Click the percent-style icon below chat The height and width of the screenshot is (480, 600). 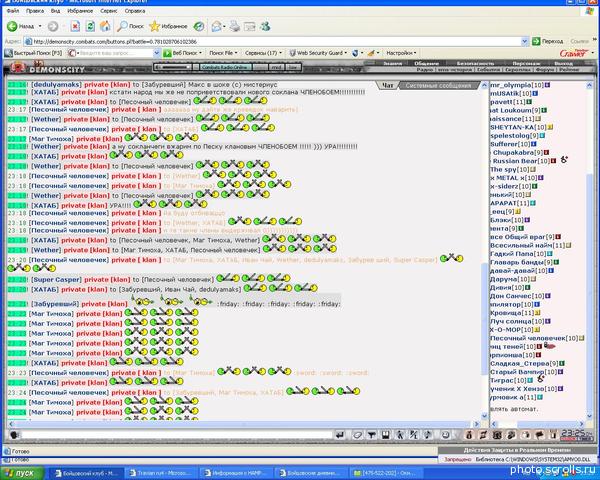click(414, 435)
